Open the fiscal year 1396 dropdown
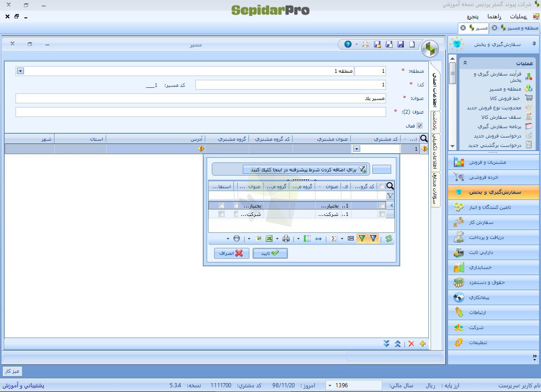Screen dimensions: 541x392 click(330, 385)
